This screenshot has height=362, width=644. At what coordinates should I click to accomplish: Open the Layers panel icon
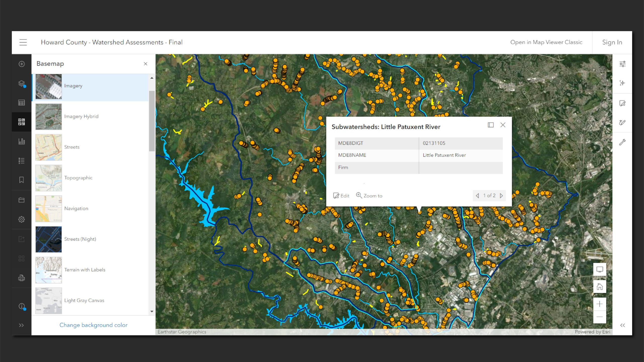tap(22, 83)
